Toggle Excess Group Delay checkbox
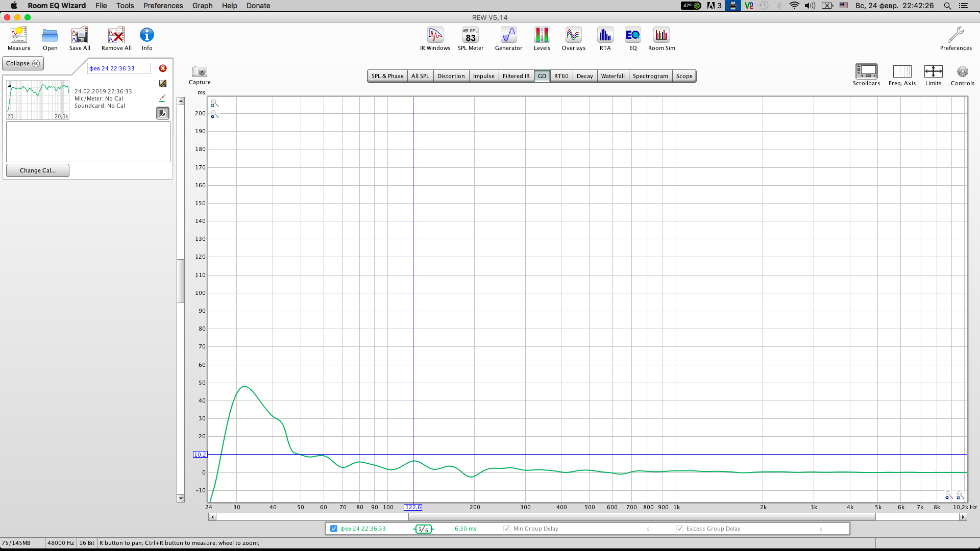 680,529
